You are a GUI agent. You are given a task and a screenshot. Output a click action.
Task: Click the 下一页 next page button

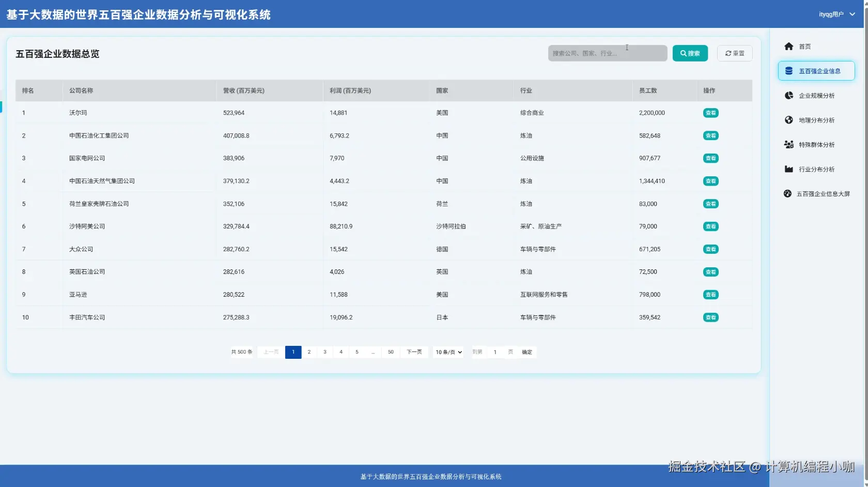coord(414,352)
